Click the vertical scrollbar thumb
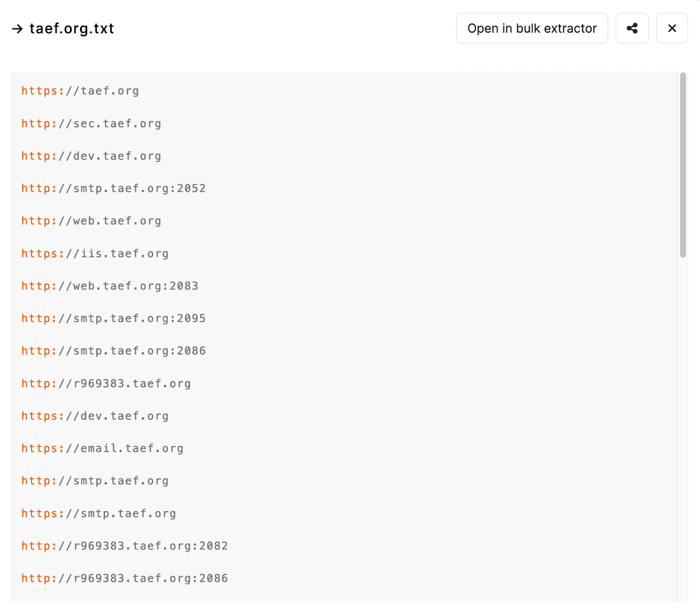This screenshot has width=700, height=611. click(682, 165)
